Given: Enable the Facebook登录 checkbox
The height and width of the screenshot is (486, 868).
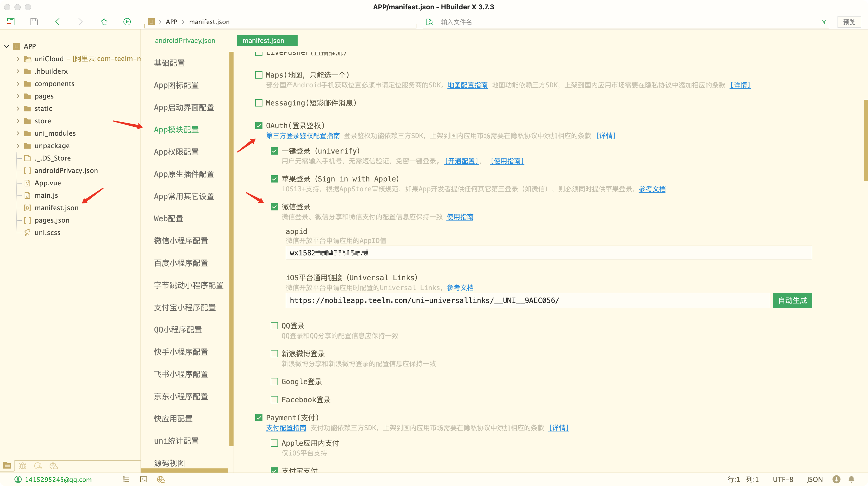Looking at the screenshot, I should tap(274, 400).
